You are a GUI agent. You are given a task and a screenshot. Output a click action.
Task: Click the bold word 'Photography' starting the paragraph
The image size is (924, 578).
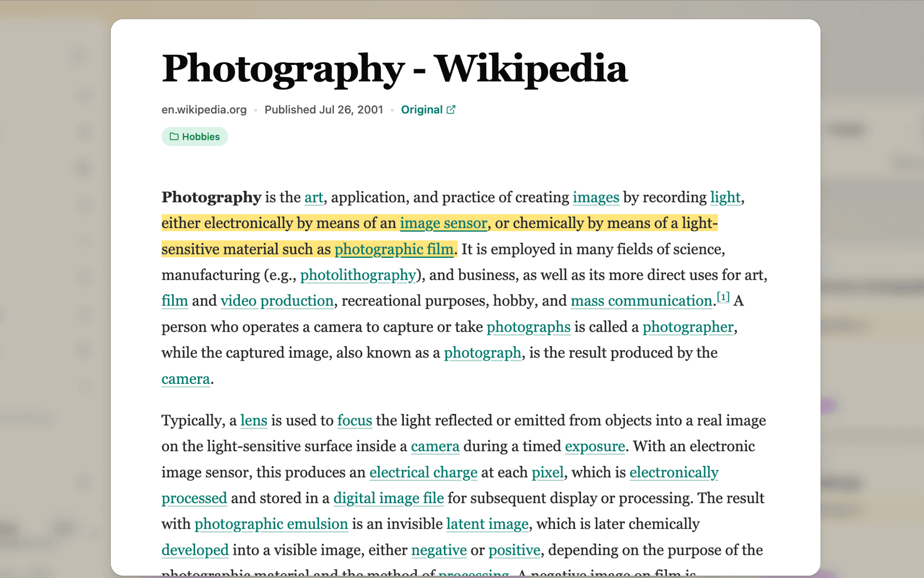[211, 197]
